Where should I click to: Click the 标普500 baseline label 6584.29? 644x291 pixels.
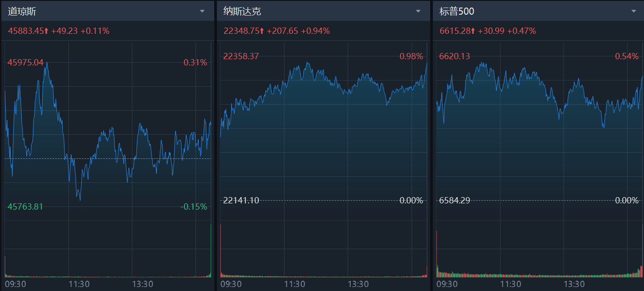[x=455, y=201]
